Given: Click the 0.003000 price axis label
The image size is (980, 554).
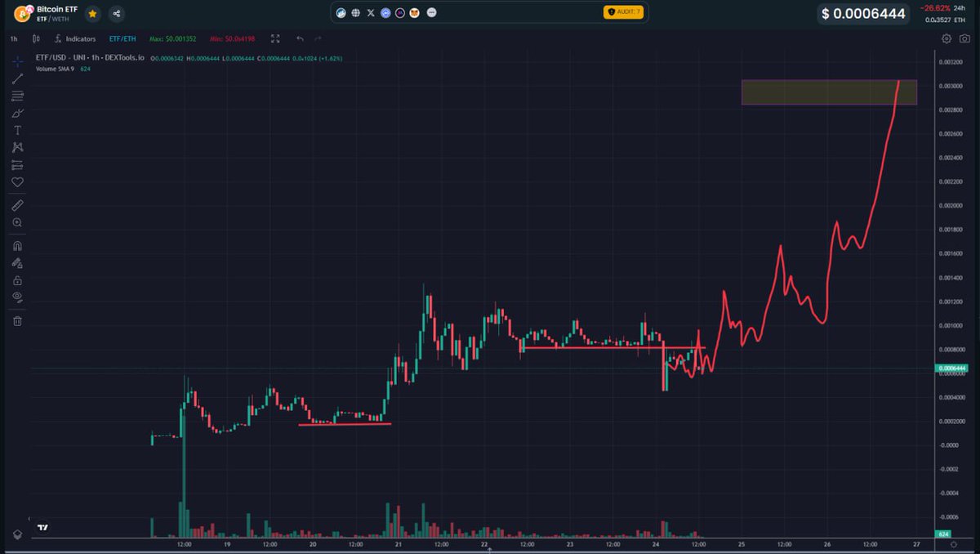Looking at the screenshot, I should (950, 86).
